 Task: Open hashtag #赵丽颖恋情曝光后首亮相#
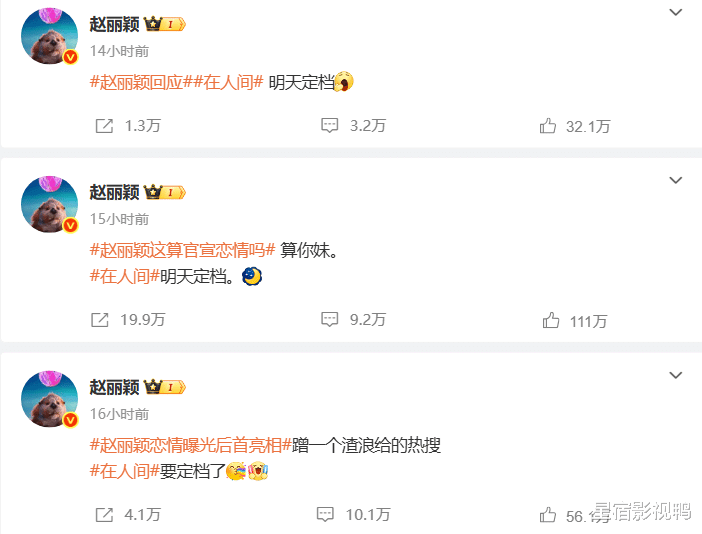[191, 445]
